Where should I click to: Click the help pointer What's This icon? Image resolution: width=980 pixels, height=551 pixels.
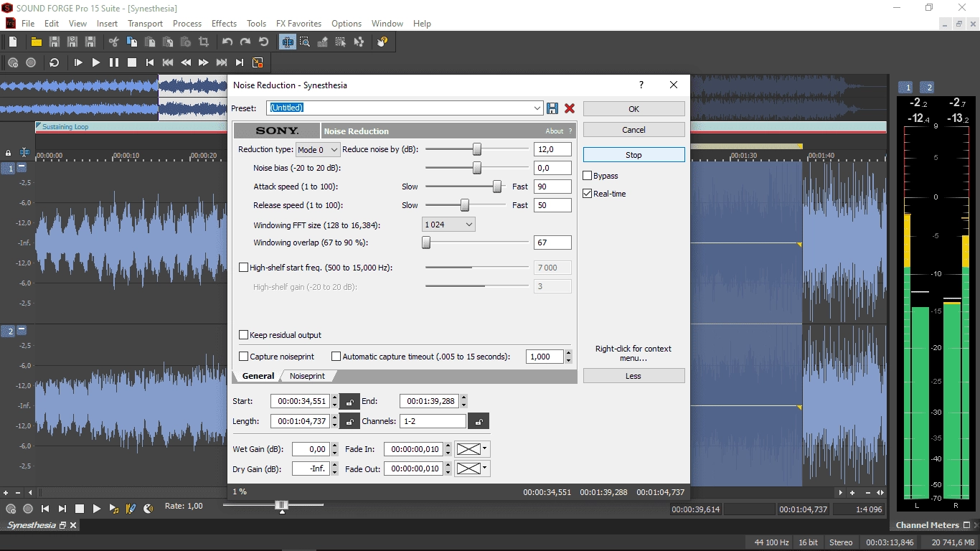click(x=382, y=42)
